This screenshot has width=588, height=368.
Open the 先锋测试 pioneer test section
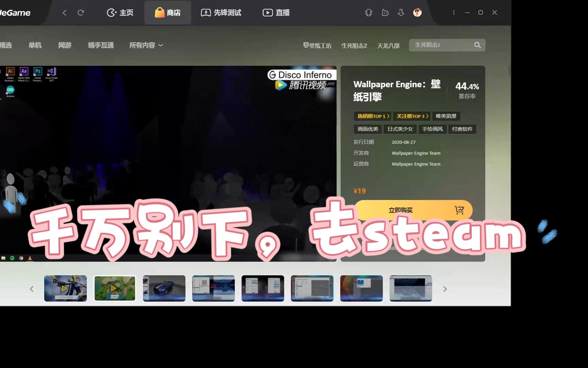[x=221, y=13]
